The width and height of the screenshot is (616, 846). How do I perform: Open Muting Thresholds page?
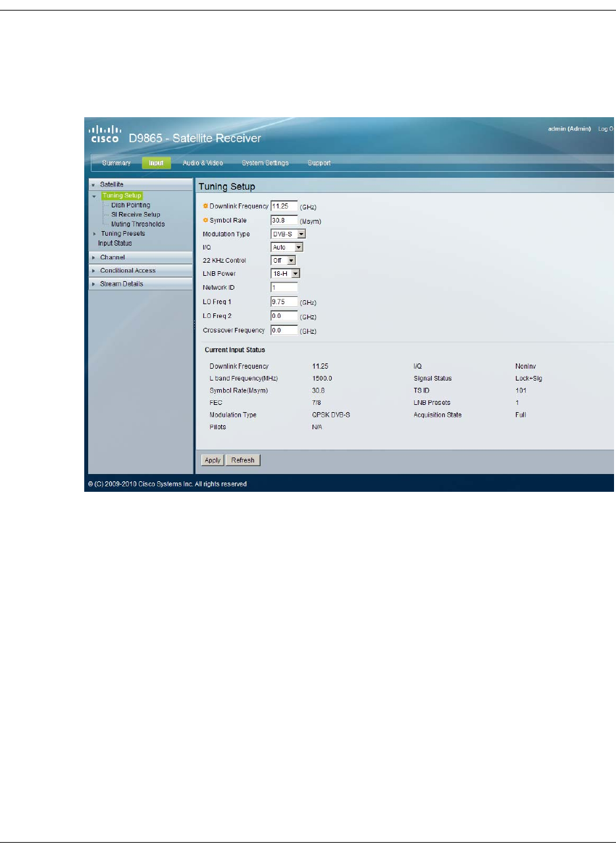pyautogui.click(x=138, y=224)
